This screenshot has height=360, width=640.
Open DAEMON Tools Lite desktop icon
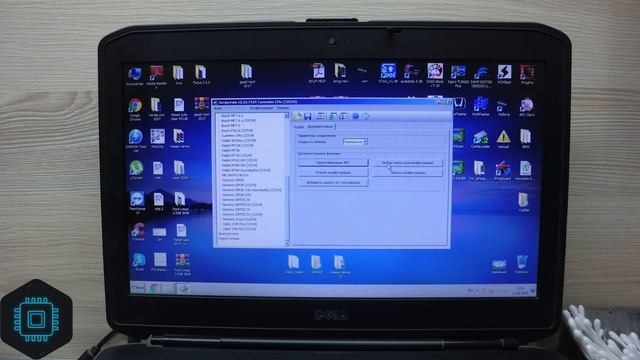(136, 140)
